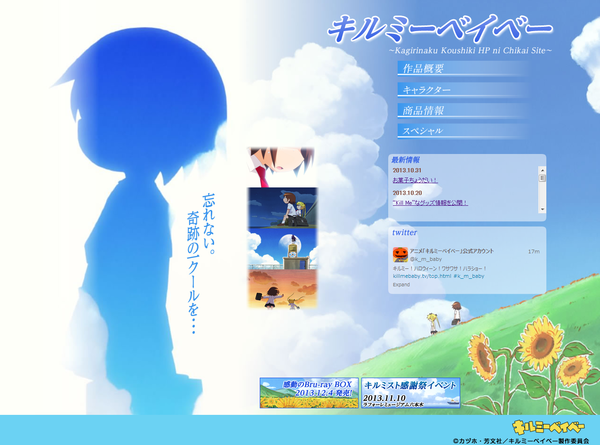Open the close-up face thumbnail with red tie
The height and width of the screenshot is (445, 600).
click(x=282, y=167)
